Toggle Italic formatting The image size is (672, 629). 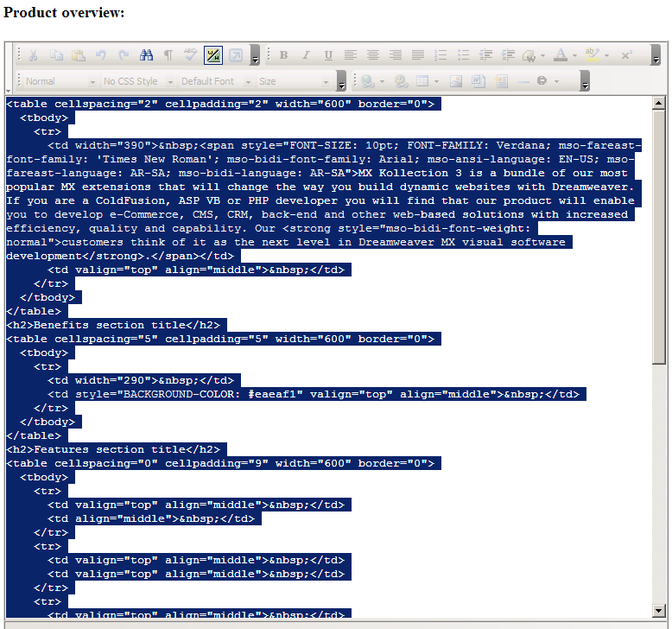pos(306,55)
